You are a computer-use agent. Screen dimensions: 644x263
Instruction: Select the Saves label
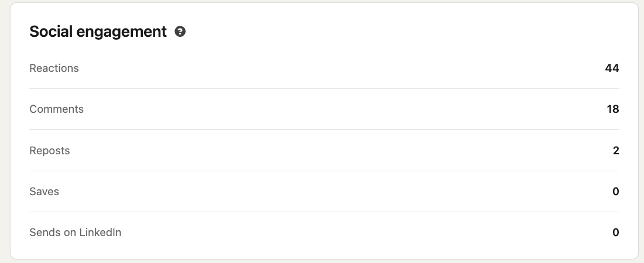click(x=44, y=192)
